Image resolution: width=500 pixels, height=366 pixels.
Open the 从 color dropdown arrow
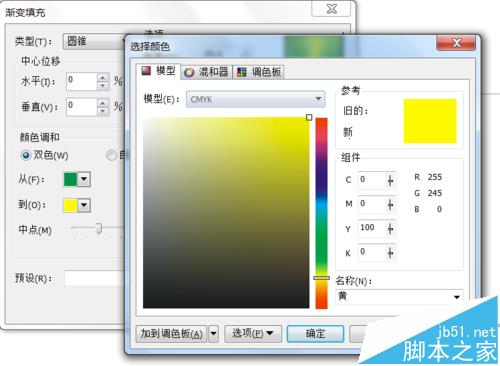click(x=84, y=179)
